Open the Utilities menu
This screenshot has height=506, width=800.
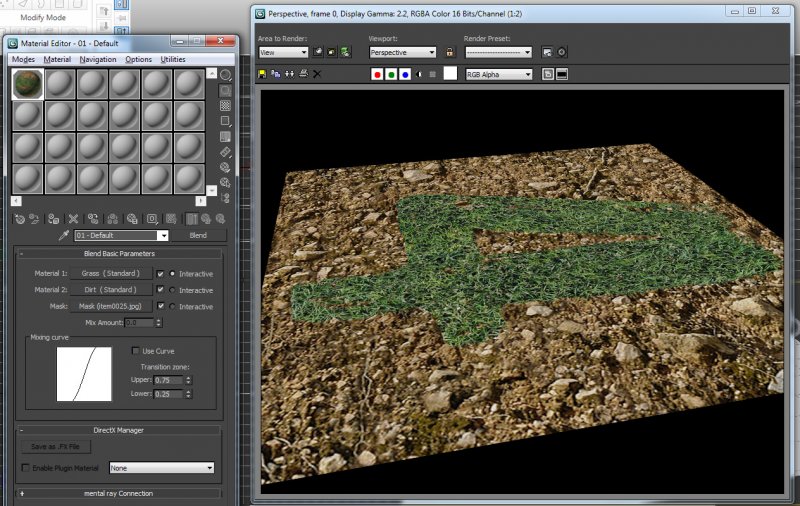173,59
